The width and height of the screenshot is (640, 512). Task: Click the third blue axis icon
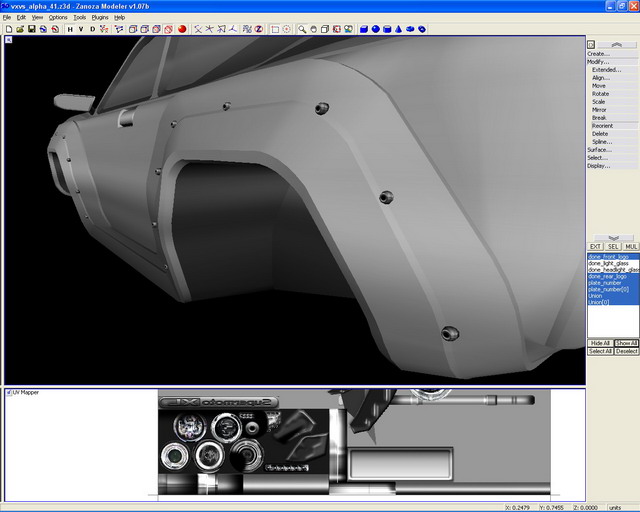(x=221, y=29)
